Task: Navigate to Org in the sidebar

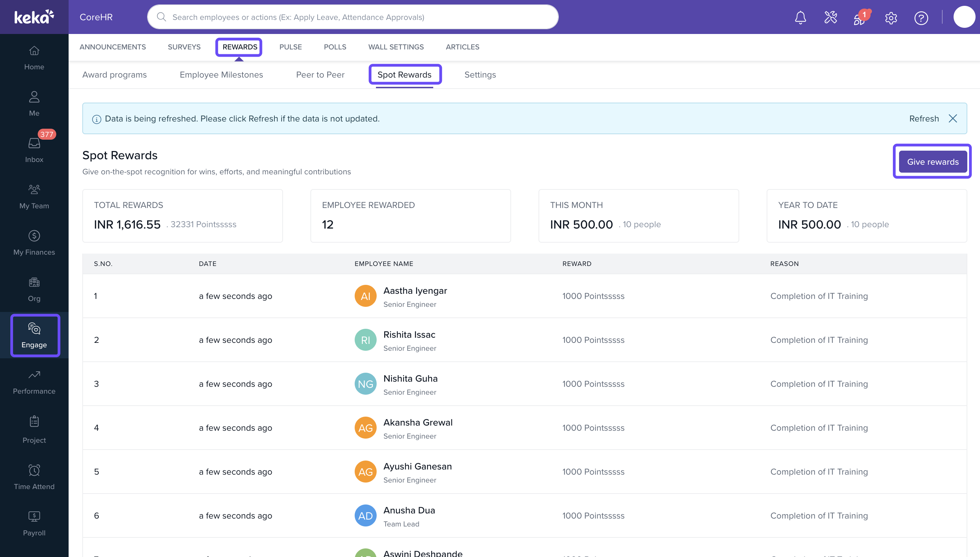Action: 34,289
